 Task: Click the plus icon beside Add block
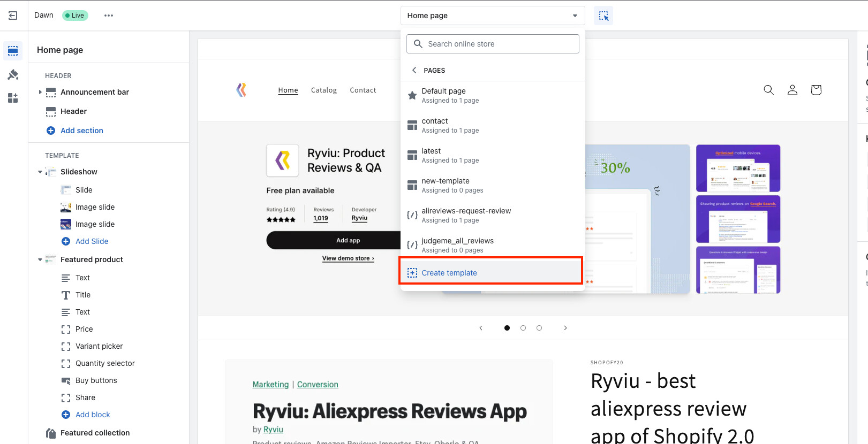pyautogui.click(x=66, y=415)
